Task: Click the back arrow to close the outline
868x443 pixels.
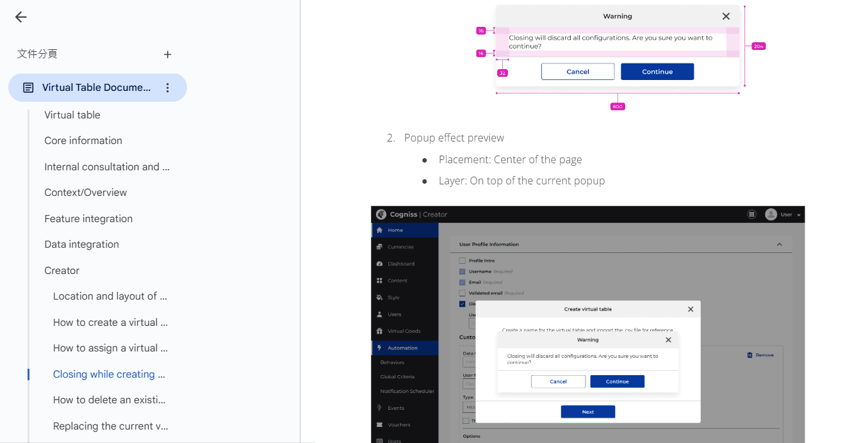Action: 21,17
